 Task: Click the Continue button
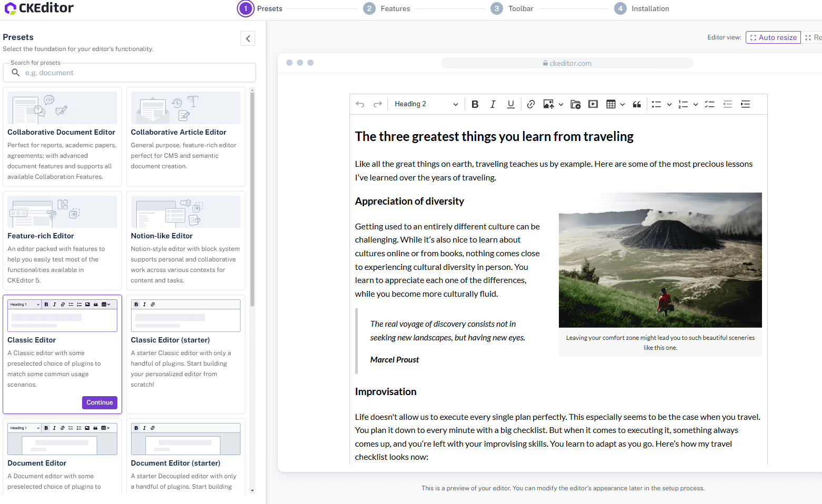(99, 402)
